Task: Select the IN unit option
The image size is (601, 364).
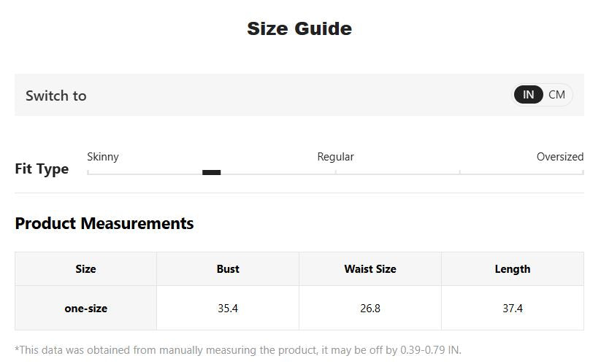Action: (528, 95)
